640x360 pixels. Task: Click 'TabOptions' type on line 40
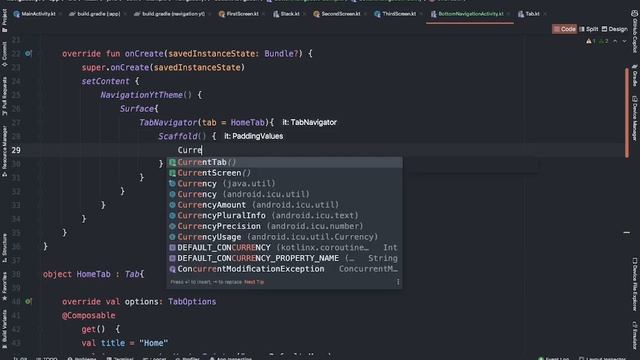pos(192,302)
